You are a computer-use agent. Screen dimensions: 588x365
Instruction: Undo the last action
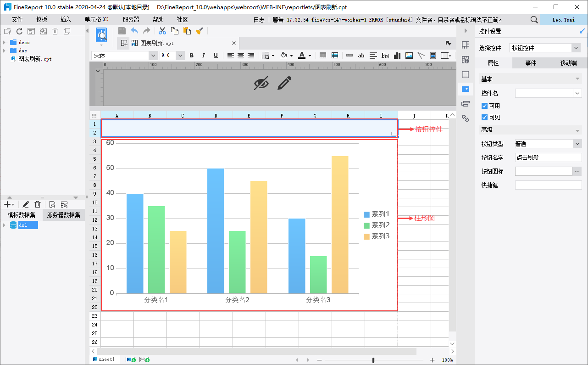[x=134, y=31]
